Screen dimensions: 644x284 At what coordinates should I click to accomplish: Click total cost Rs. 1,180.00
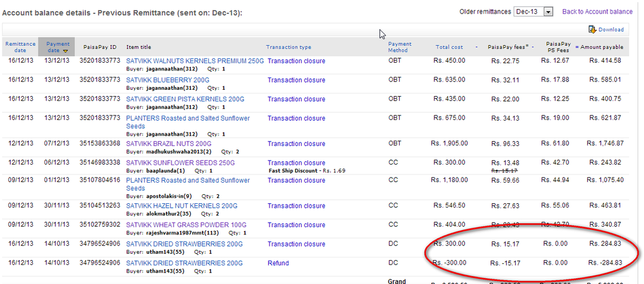(x=449, y=181)
